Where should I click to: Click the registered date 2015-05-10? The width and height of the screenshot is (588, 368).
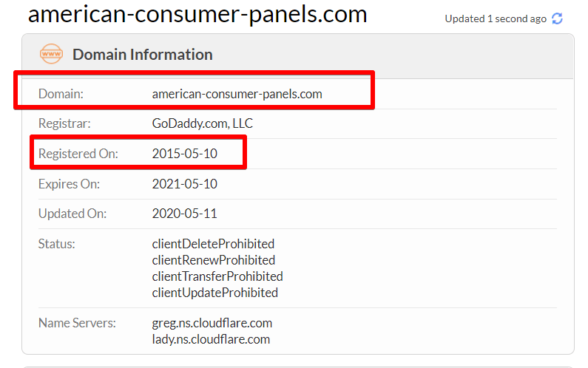tap(184, 154)
